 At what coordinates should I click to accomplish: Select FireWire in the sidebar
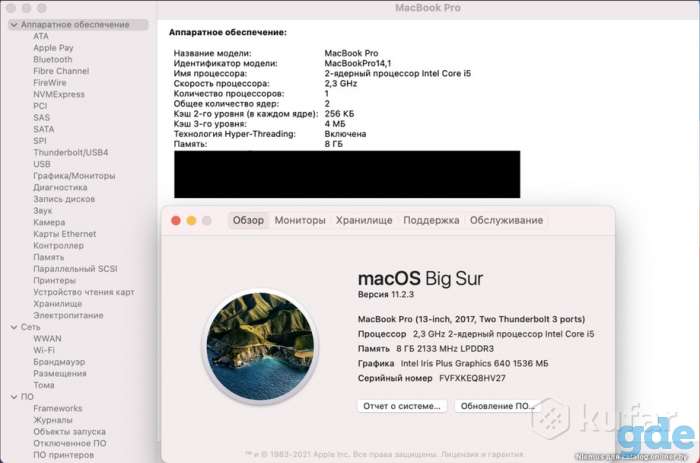[x=50, y=83]
